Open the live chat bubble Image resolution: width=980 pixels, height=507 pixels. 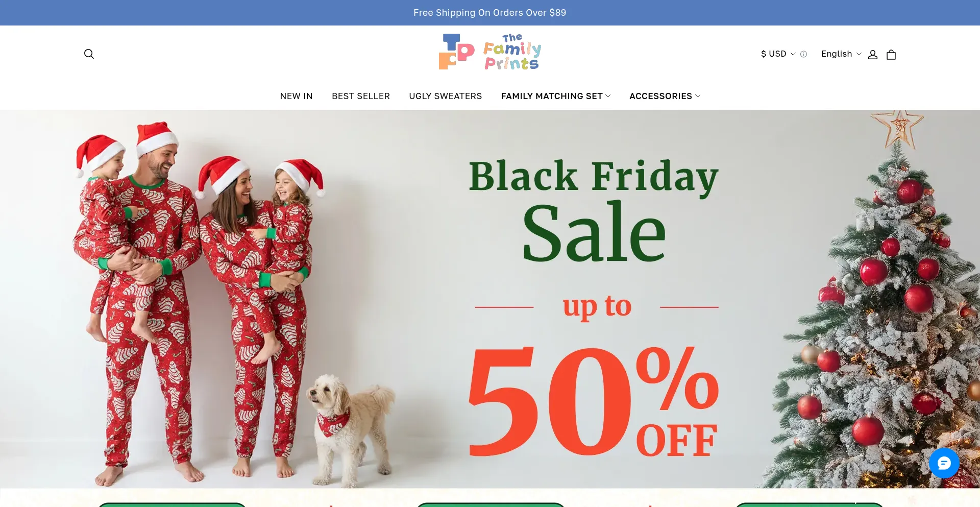944,463
